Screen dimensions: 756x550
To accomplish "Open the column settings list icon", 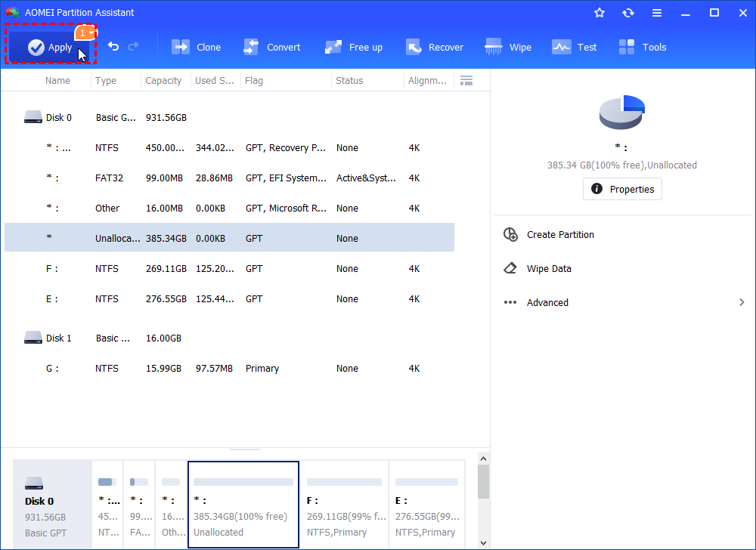I will (466, 80).
